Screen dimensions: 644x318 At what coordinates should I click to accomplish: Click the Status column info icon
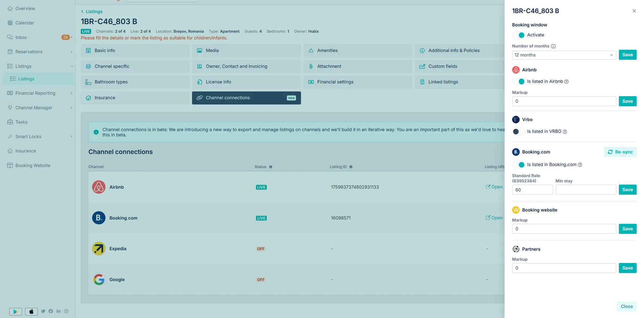270,167
